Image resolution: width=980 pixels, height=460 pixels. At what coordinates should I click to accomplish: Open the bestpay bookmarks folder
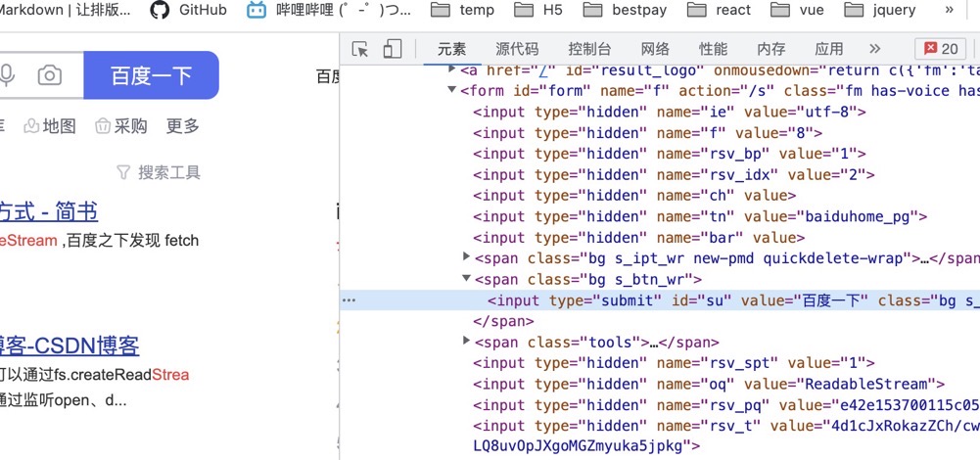tap(625, 10)
